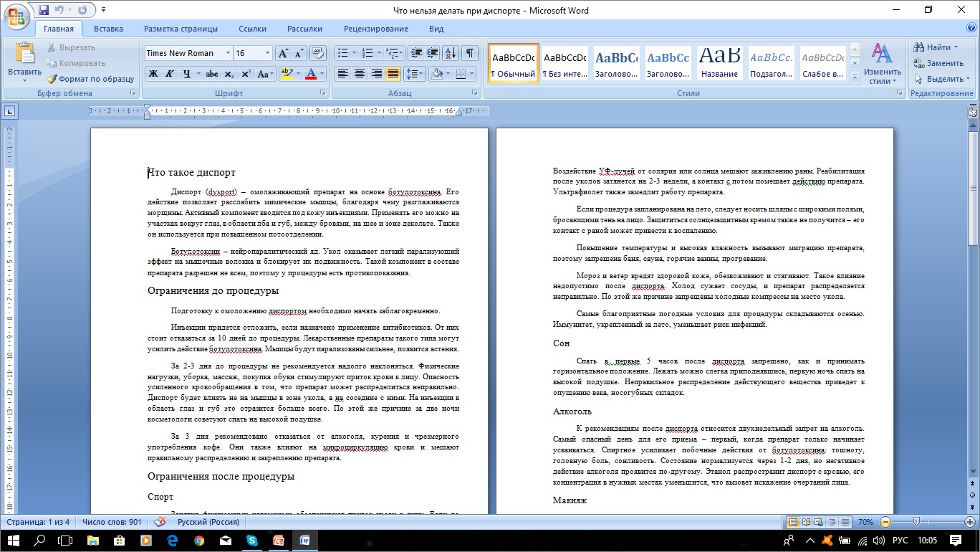Open Skype from the taskbar
980x552 pixels.
click(252, 540)
